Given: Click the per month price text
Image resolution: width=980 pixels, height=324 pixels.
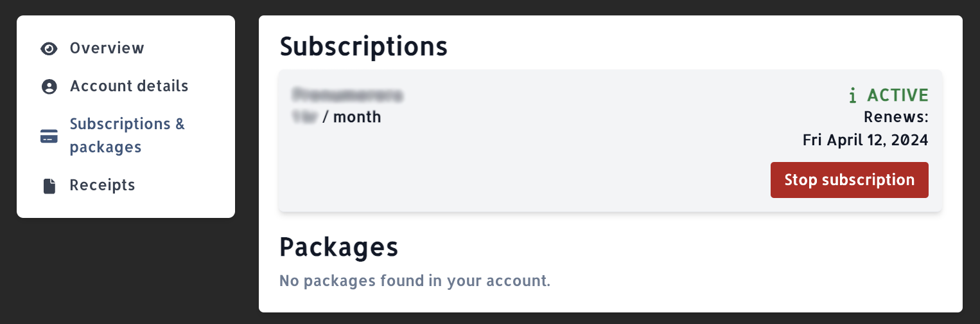Looking at the screenshot, I should [352, 118].
